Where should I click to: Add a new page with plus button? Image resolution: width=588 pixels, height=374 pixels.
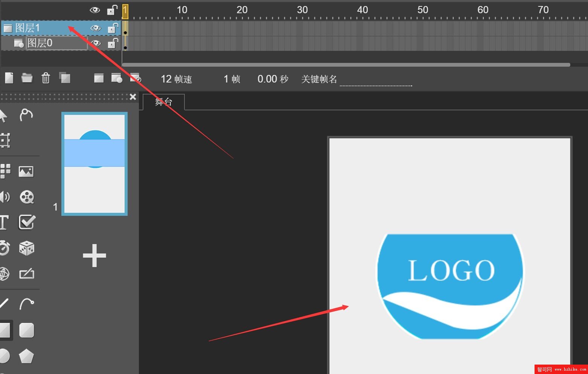(x=94, y=255)
